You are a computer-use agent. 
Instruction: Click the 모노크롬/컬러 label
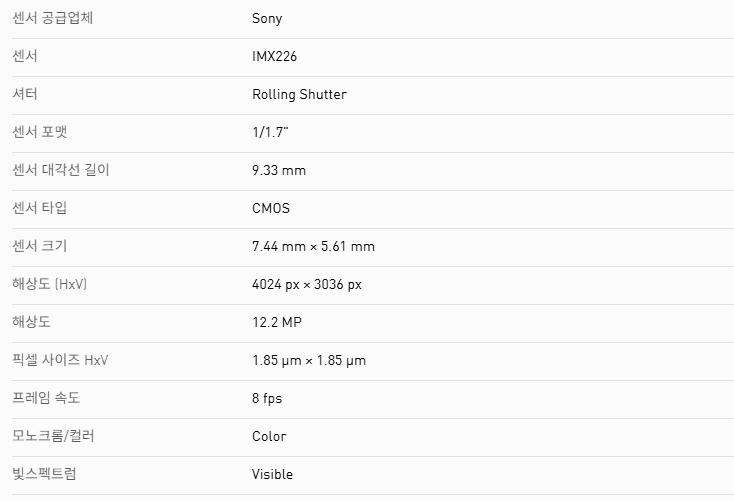(53, 436)
